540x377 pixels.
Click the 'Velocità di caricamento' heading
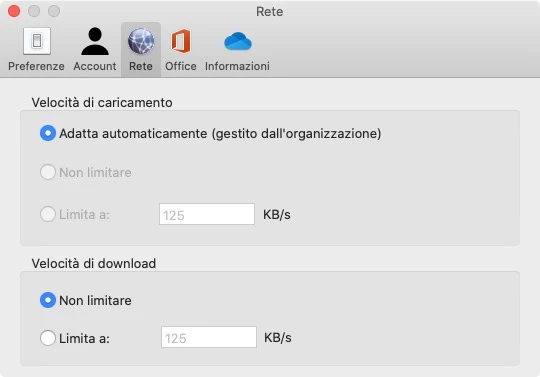[x=102, y=103]
